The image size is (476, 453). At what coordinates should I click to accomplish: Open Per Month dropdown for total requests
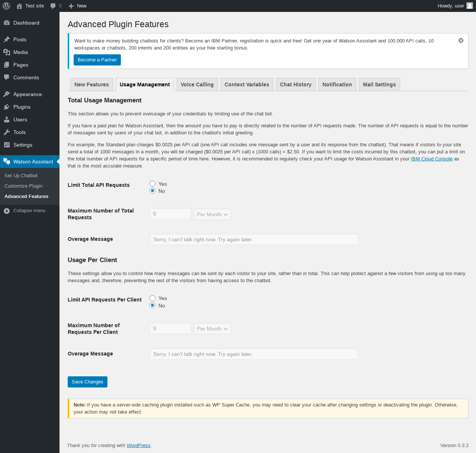[212, 214]
